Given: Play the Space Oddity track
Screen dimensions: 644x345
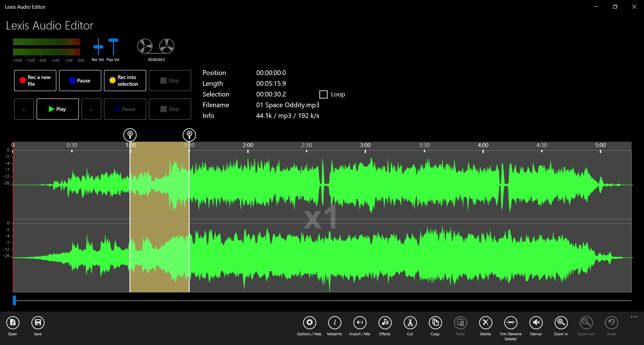Looking at the screenshot, I should point(57,109).
